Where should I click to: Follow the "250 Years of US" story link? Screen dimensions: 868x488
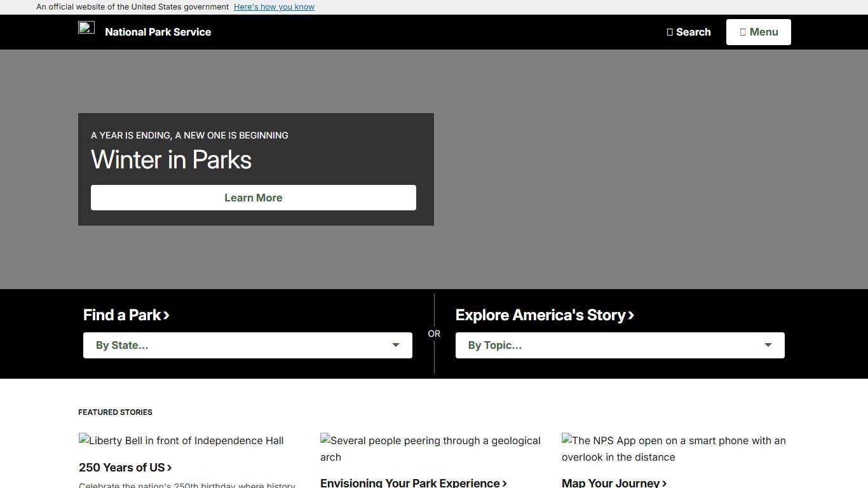(121, 468)
